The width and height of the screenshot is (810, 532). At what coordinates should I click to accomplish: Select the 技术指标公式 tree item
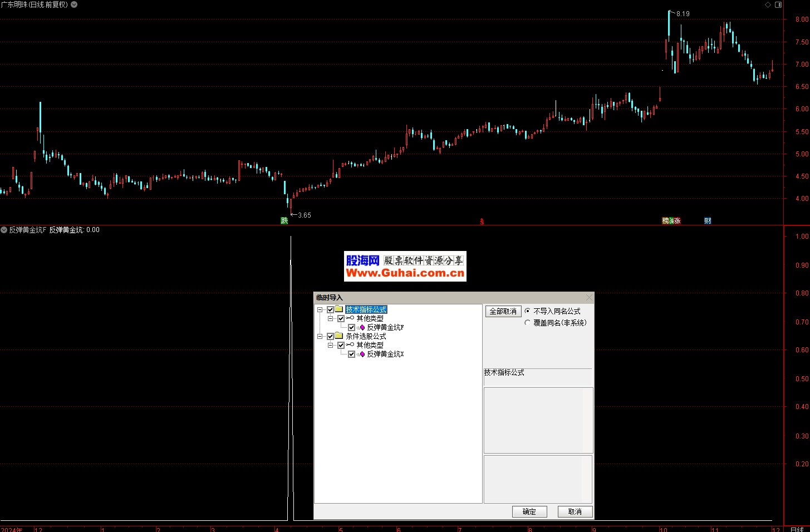[x=366, y=309]
